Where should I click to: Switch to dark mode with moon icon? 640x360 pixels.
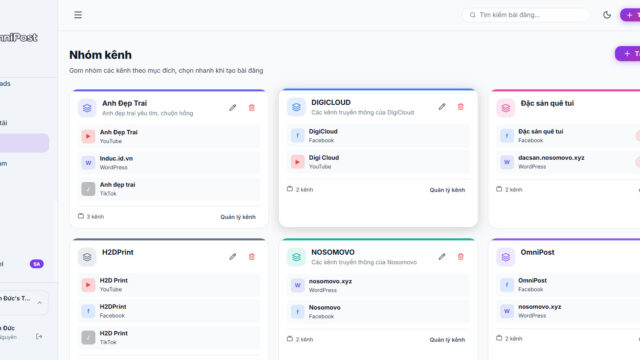pyautogui.click(x=607, y=15)
